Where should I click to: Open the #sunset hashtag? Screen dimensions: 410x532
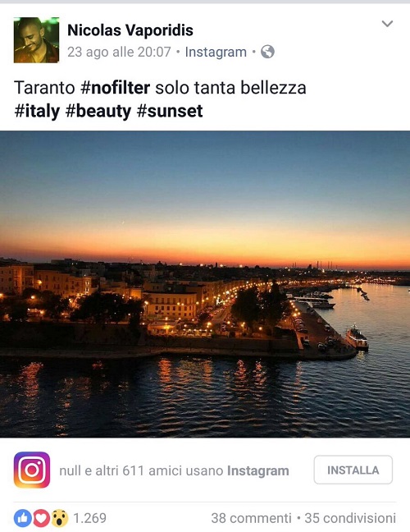coord(170,112)
